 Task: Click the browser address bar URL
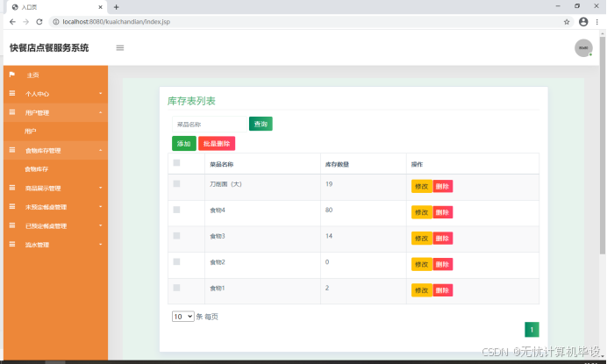pos(116,22)
